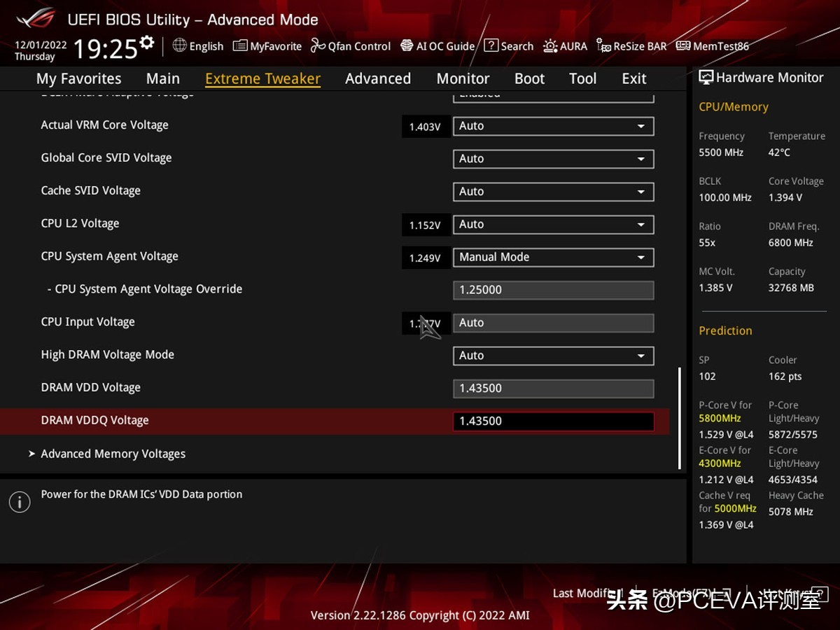This screenshot has height=630, width=840.
Task: Switch to the Boot tab
Action: point(529,78)
